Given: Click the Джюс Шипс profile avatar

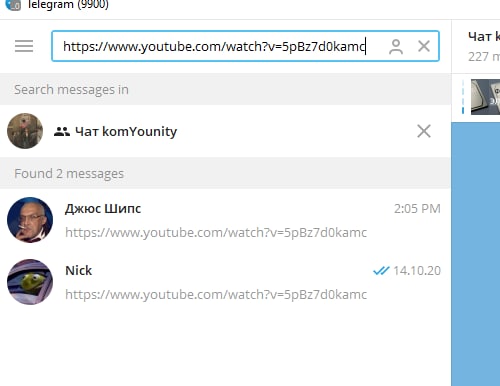Looking at the screenshot, I should pos(30,220).
